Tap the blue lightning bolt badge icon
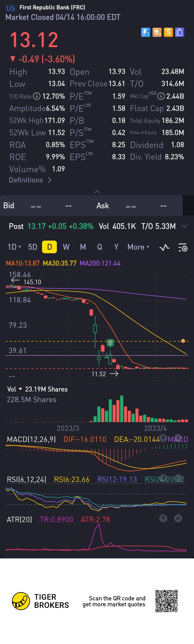This screenshot has height=644, width=194. 146,33
